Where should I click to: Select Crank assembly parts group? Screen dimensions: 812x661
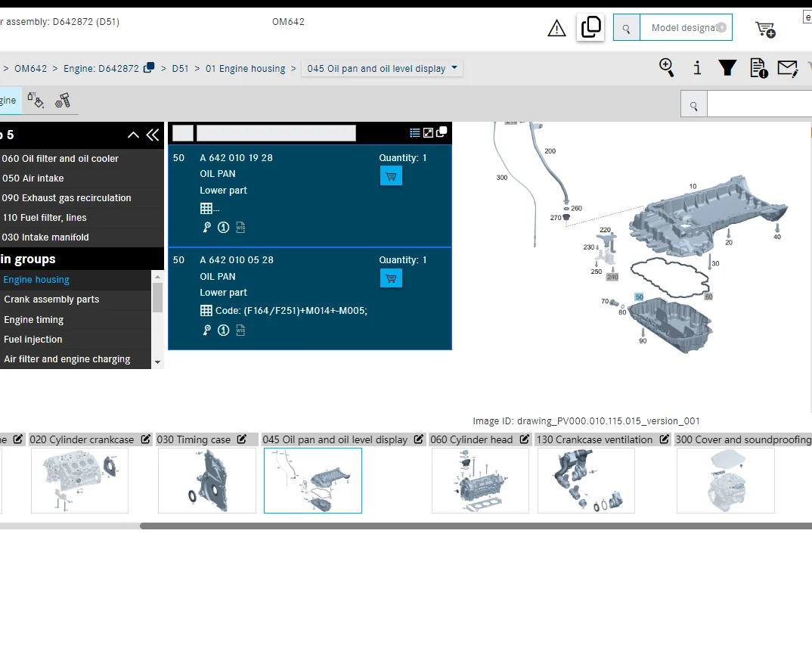(x=51, y=299)
